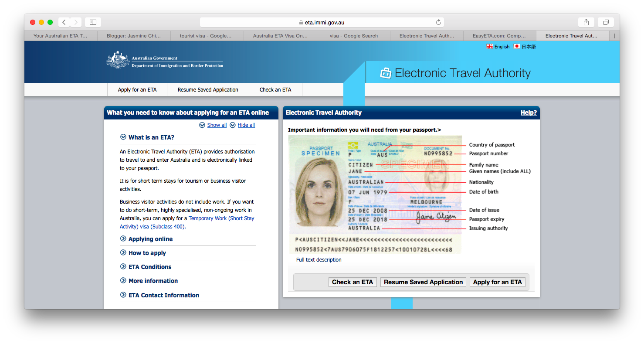Click the Share icon in the browser toolbar

click(586, 22)
